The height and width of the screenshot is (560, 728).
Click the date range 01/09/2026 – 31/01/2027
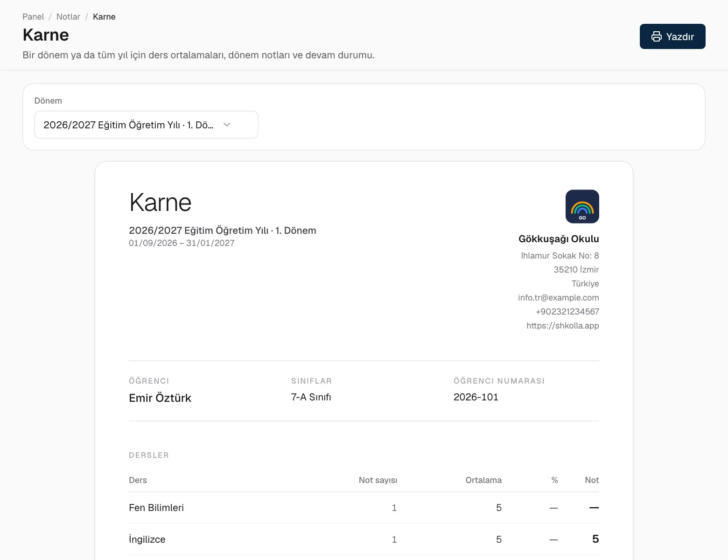[182, 243]
